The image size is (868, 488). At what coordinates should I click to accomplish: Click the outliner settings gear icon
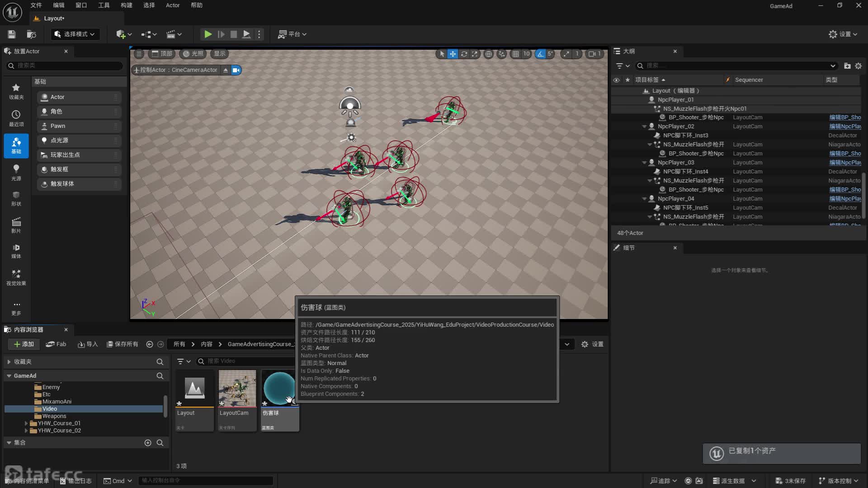pos(858,66)
